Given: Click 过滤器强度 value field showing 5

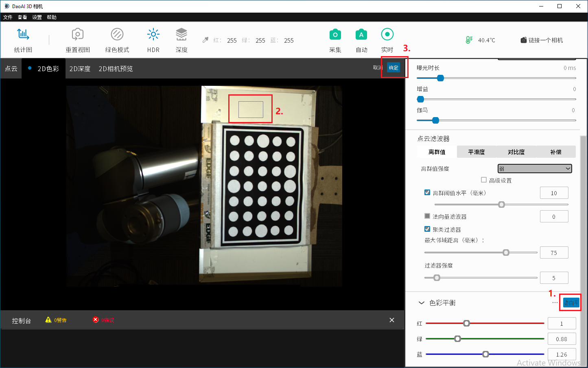Looking at the screenshot, I should (x=554, y=278).
